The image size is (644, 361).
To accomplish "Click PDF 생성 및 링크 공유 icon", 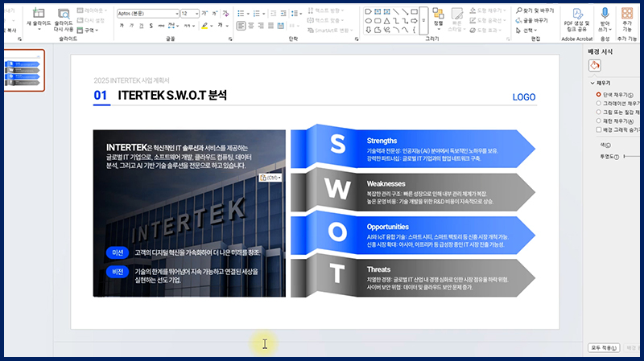I will pyautogui.click(x=576, y=14).
